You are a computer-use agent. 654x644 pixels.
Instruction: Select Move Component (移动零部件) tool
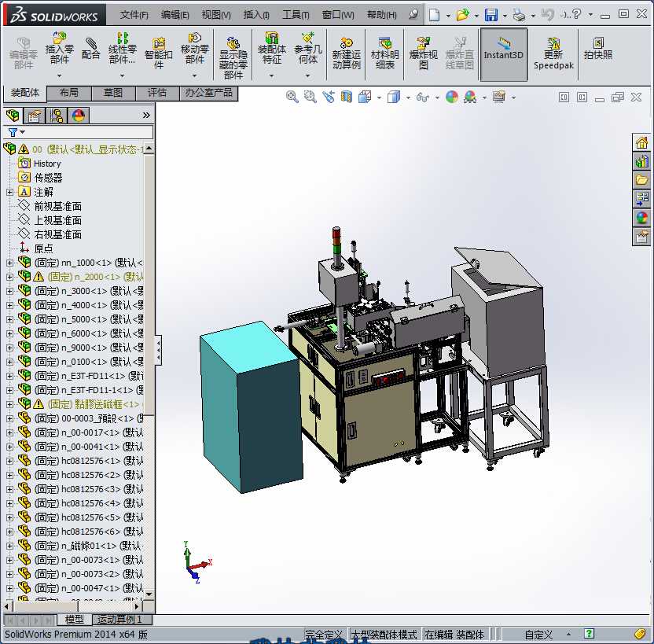pos(194,49)
